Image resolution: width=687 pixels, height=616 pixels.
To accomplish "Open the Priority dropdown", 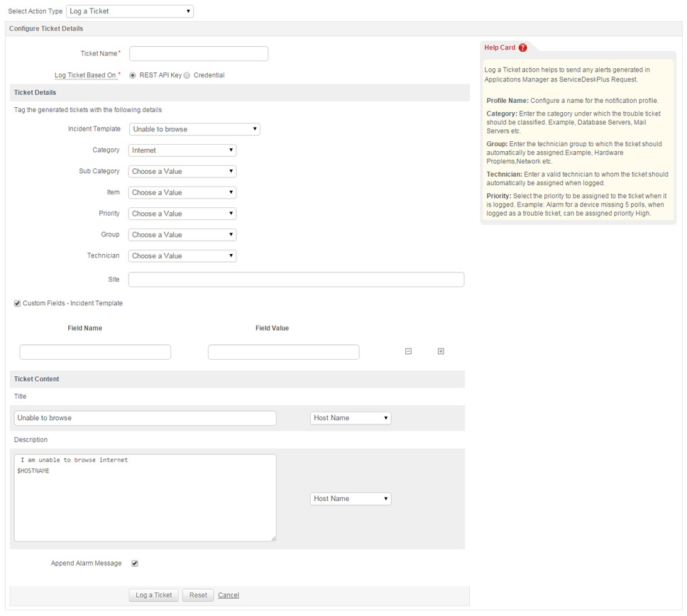I will point(182,214).
